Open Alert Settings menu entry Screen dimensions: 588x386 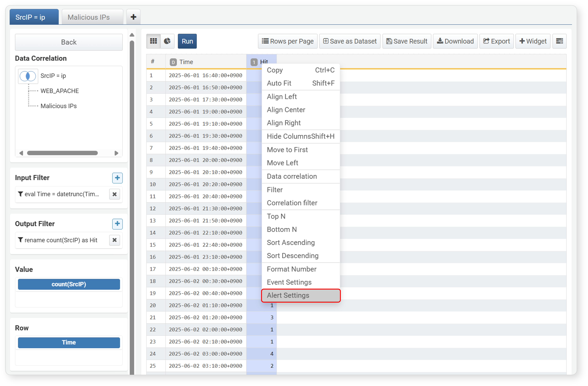pos(301,295)
